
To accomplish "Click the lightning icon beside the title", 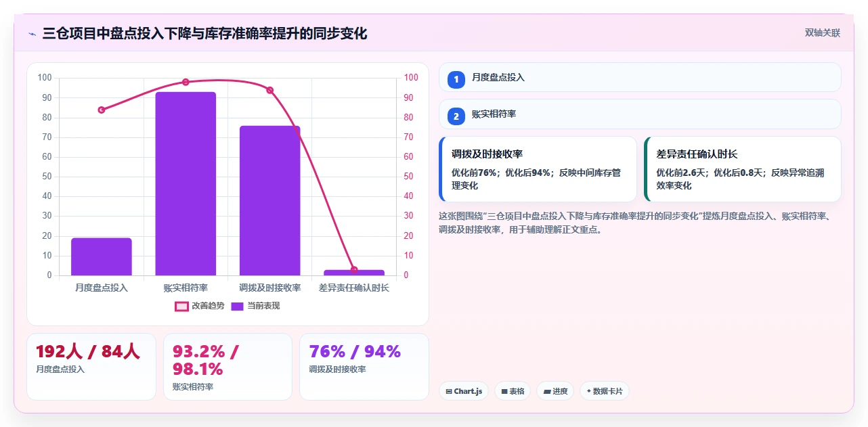I will [x=32, y=34].
